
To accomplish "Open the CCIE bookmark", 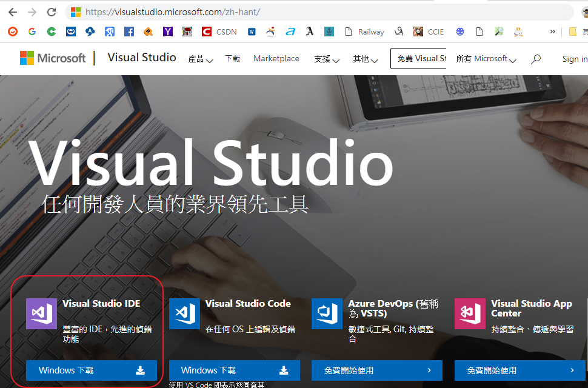I will pos(429,32).
